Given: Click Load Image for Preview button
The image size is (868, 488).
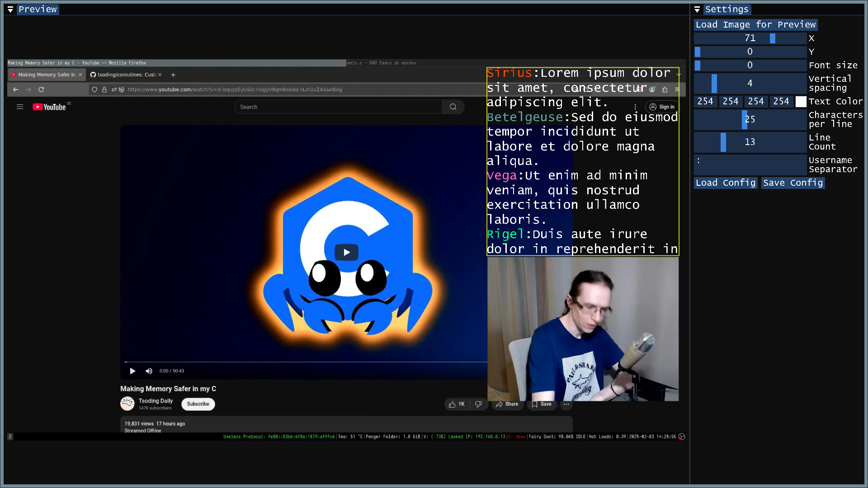Looking at the screenshot, I should tap(755, 25).
